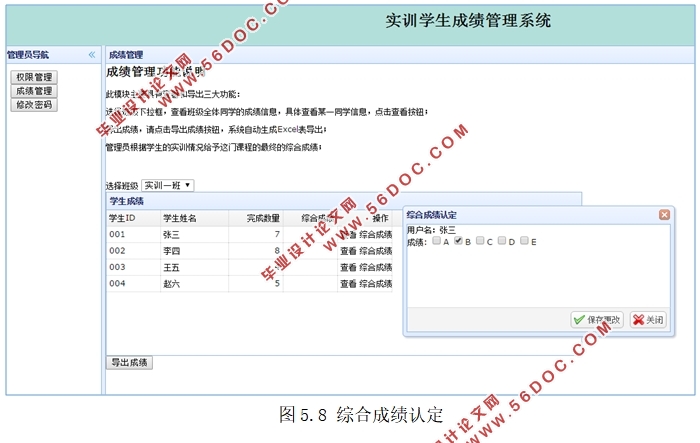The width and height of the screenshot is (700, 443).
Task: Check grade A checkbox
Action: click(437, 241)
